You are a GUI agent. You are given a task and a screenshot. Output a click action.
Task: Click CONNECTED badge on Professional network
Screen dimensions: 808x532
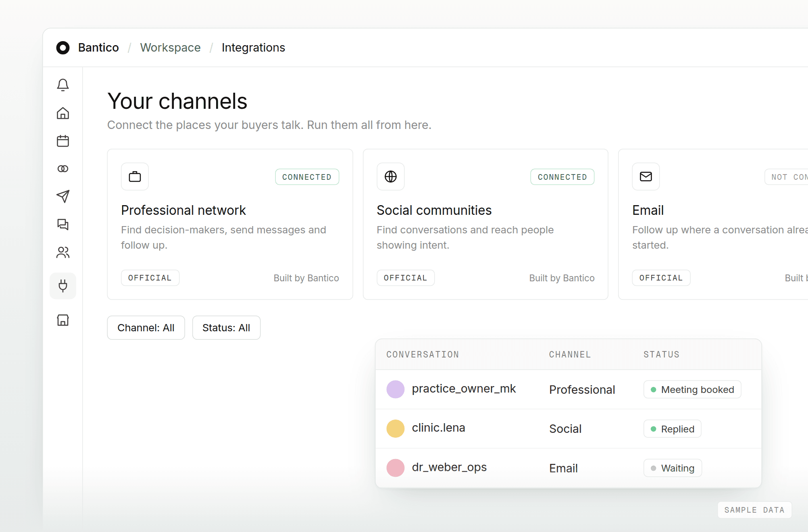coord(307,177)
